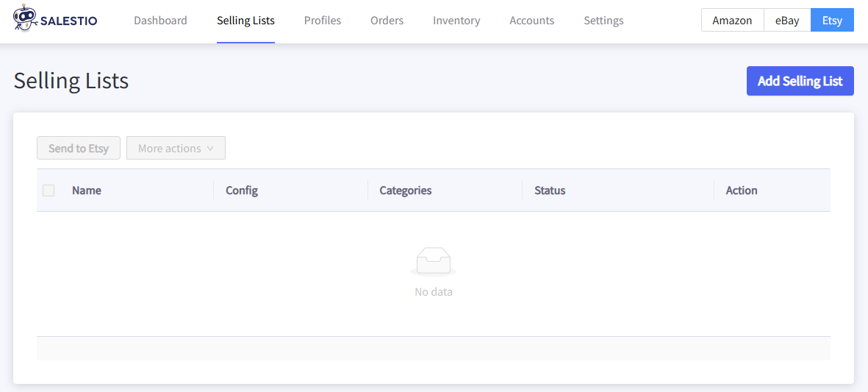
Task: Open the Dashboard tab
Action: point(160,21)
